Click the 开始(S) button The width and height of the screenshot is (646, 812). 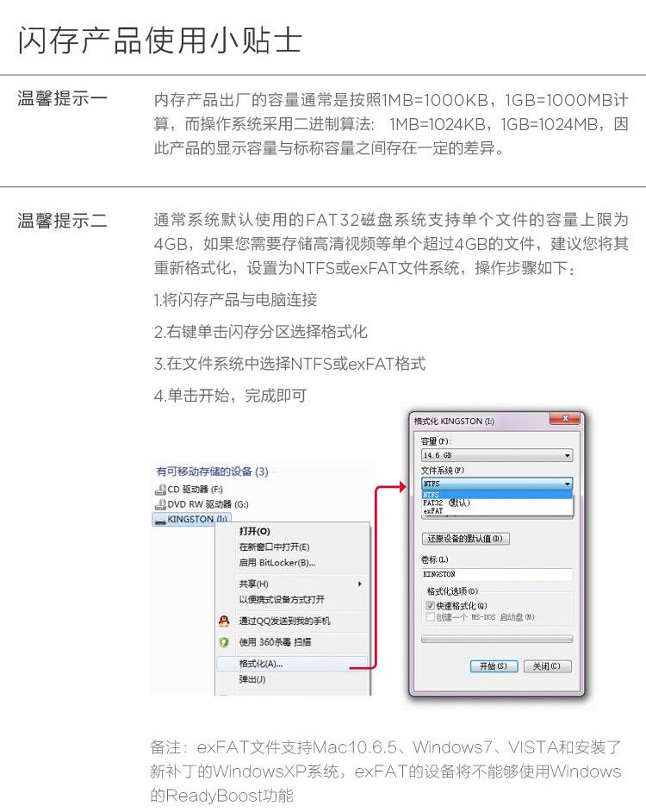[494, 666]
